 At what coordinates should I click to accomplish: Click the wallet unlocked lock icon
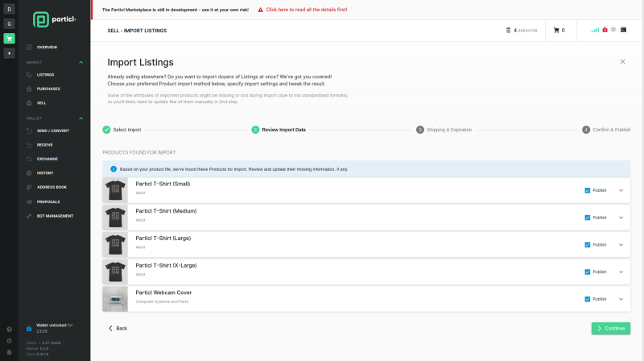[29, 328]
